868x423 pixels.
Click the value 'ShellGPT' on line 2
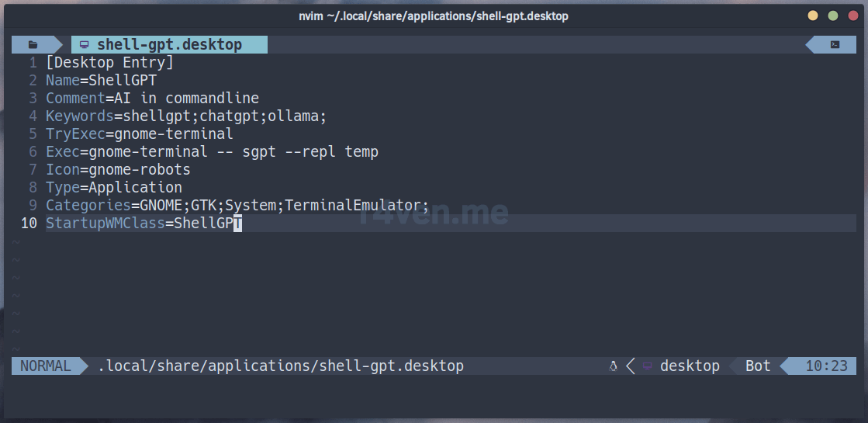123,80
